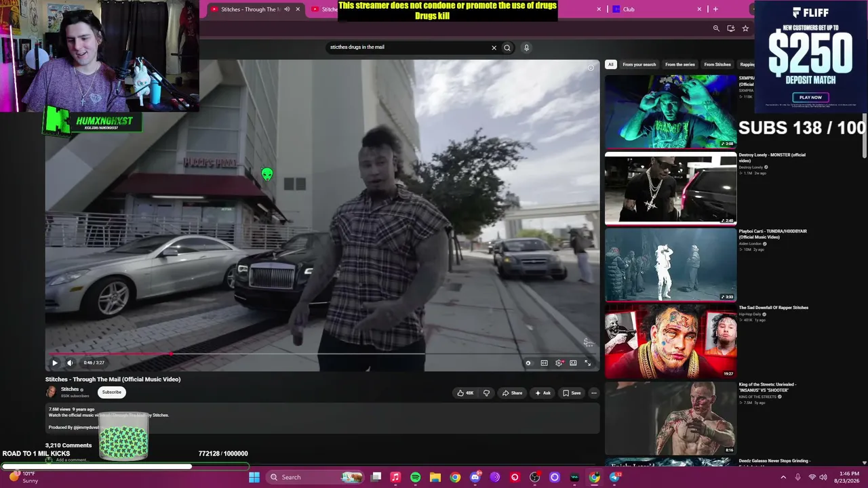868x488 pixels.
Task: Mute the playing tab via speaker icon
Action: click(287, 9)
